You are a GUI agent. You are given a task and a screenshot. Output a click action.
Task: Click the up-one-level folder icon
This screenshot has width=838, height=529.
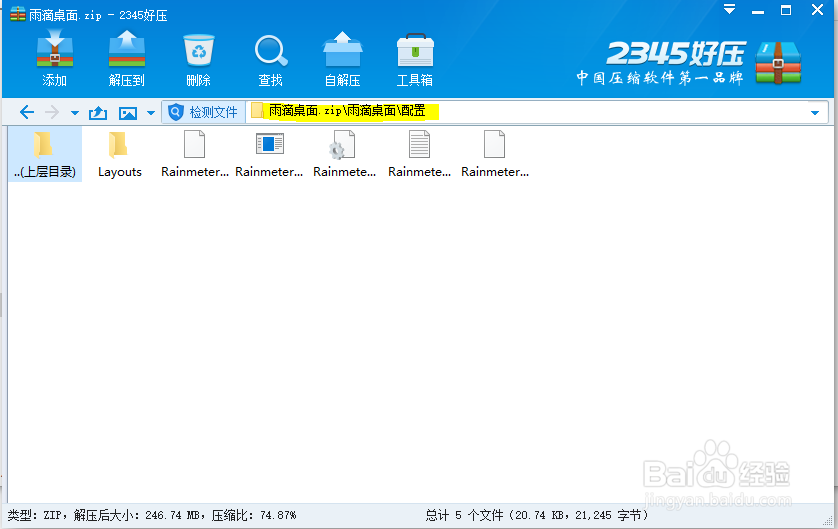click(98, 113)
